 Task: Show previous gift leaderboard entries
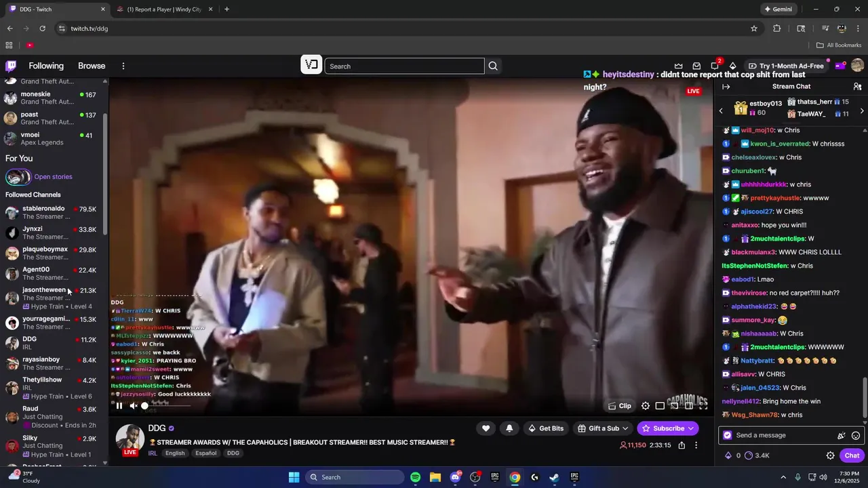tap(721, 110)
